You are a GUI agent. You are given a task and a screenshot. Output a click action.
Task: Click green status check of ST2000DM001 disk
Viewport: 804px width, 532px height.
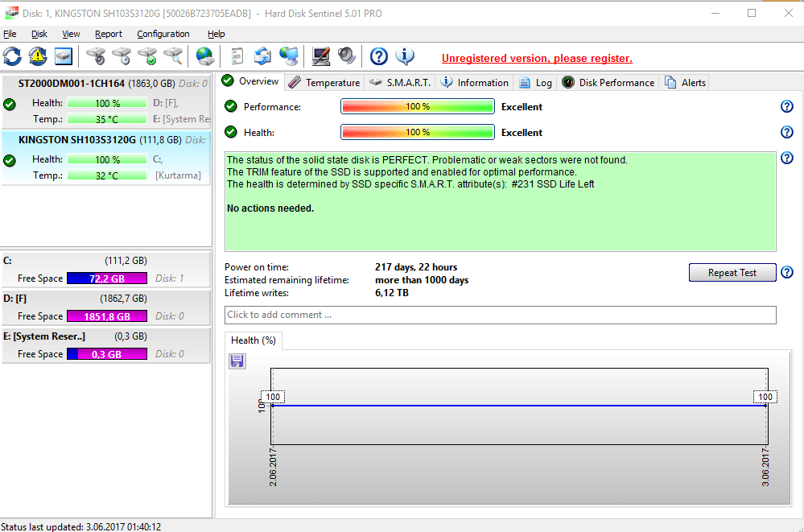point(9,104)
